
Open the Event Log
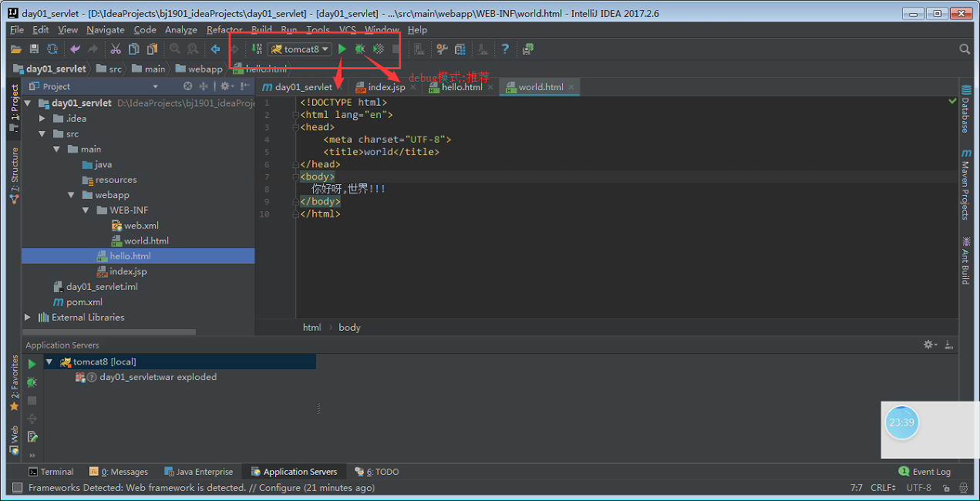924,472
